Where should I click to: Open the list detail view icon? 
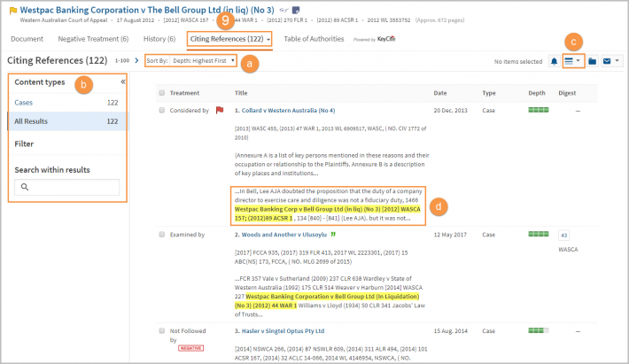569,61
